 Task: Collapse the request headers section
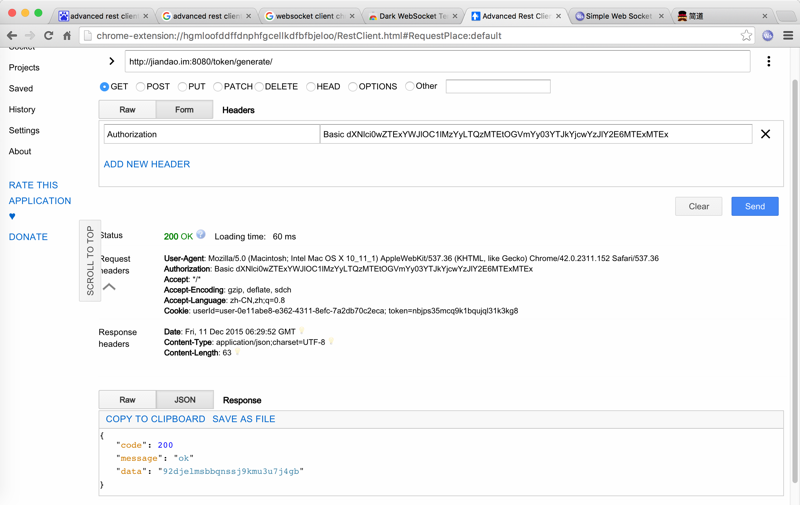tap(109, 287)
